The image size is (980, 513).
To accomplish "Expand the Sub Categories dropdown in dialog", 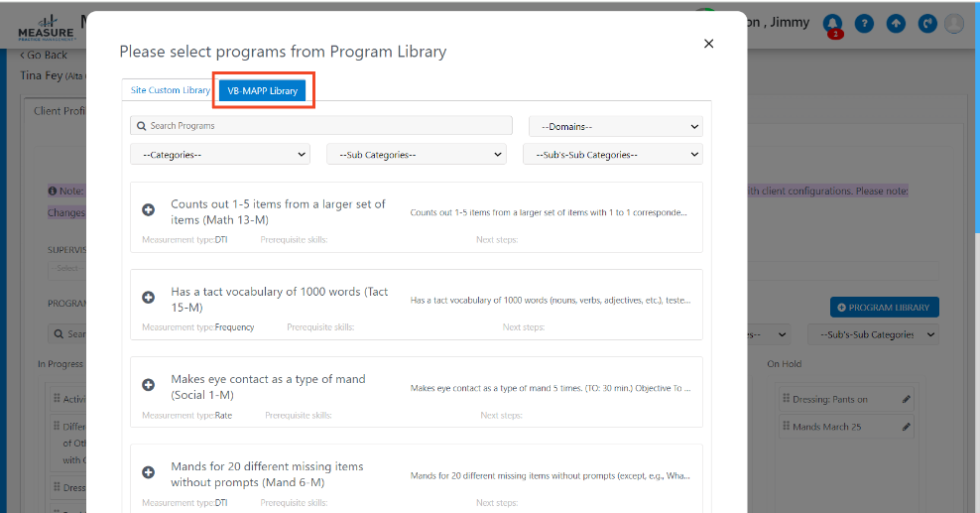I will click(417, 155).
